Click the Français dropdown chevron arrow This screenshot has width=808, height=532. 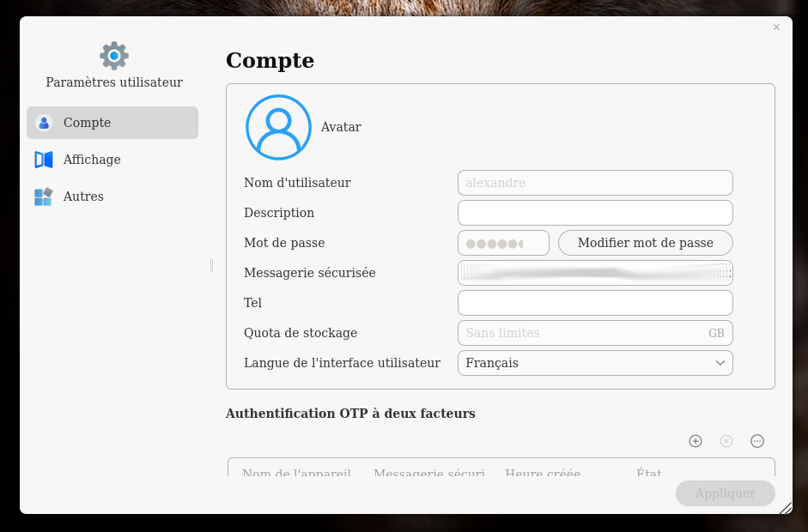coord(720,363)
